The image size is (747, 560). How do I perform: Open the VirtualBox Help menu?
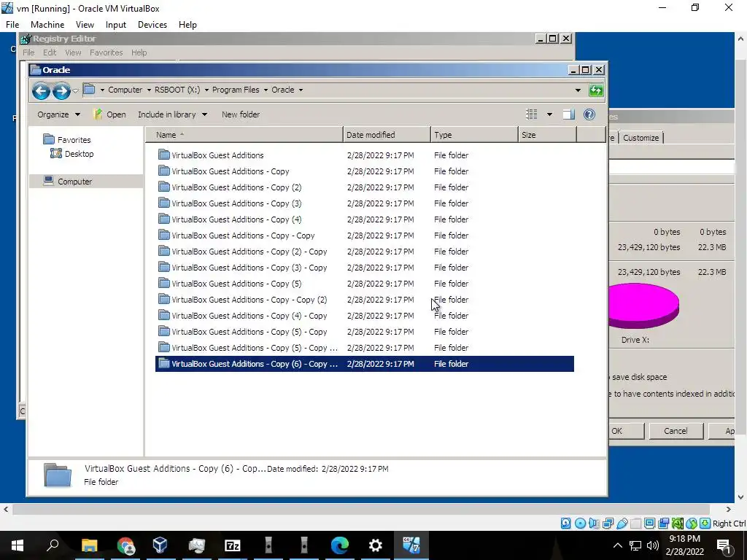point(187,25)
